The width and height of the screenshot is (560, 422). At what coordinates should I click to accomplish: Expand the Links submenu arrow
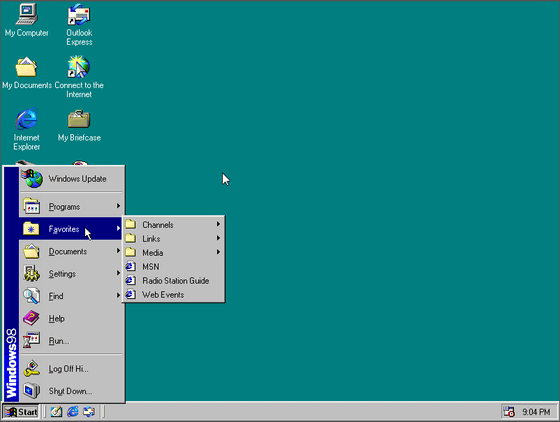tap(218, 238)
